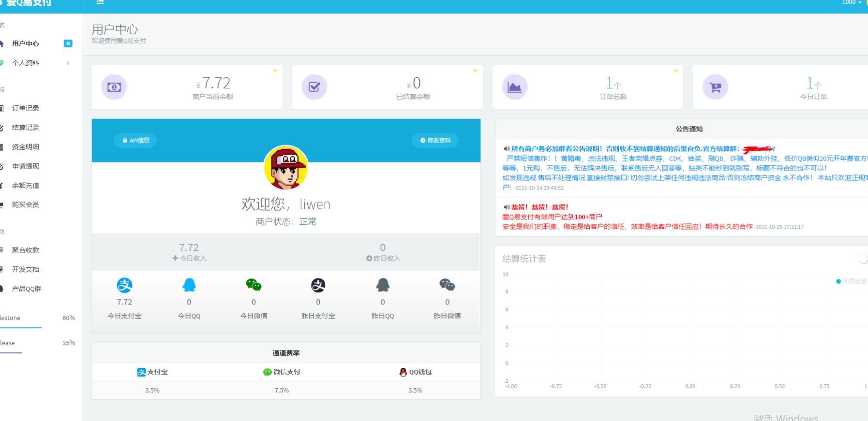Open the dropdown arrow on total orders card
Viewport: 868px width, 421px height.
click(676, 71)
